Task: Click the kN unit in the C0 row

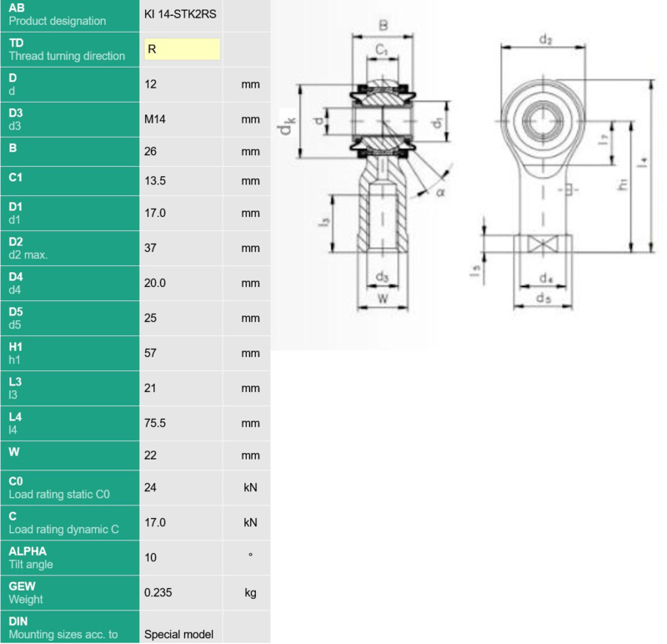Action: [x=250, y=487]
